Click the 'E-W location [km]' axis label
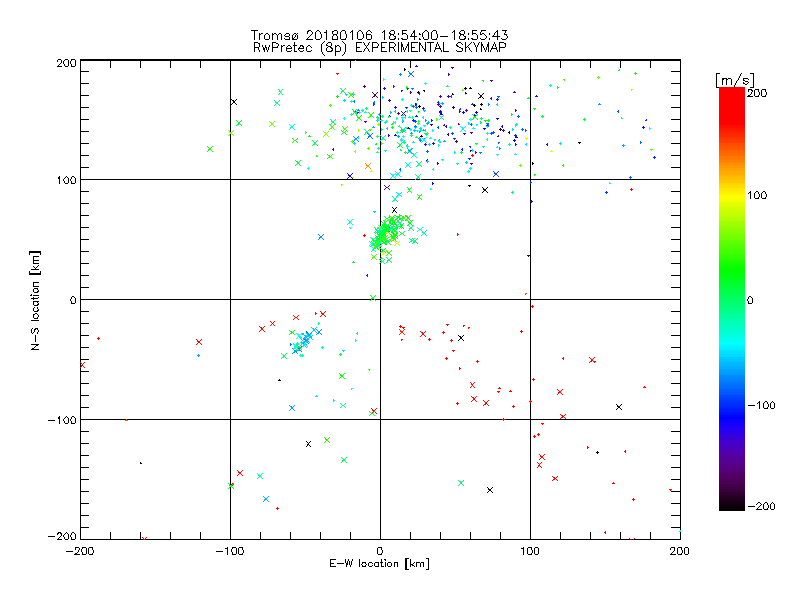Viewport: 800px width, 600px height. click(379, 564)
